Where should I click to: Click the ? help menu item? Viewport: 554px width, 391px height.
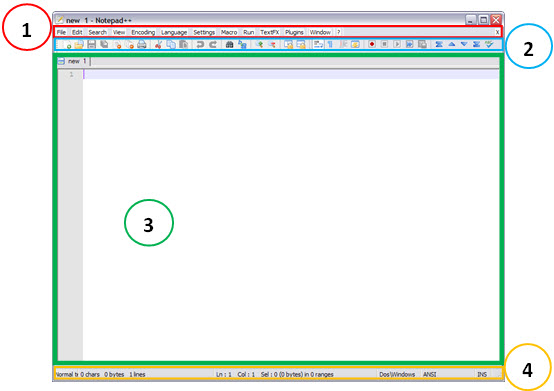(x=338, y=32)
